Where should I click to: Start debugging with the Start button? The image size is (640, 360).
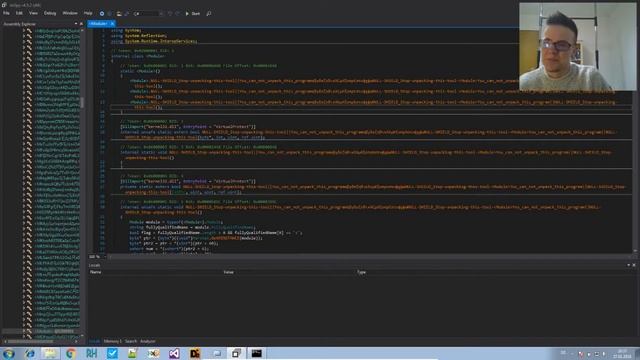pos(193,13)
